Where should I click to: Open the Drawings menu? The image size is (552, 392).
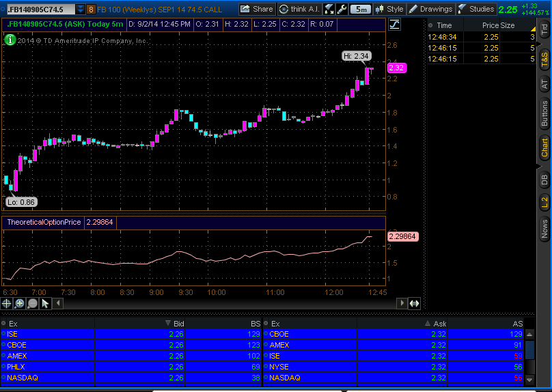[431, 9]
